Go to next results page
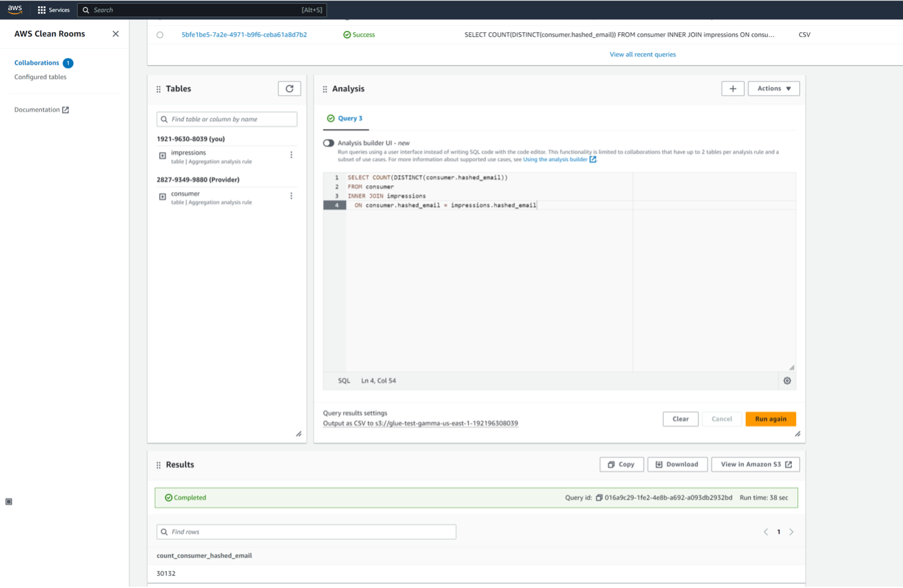This screenshot has height=588, width=903. tap(791, 532)
